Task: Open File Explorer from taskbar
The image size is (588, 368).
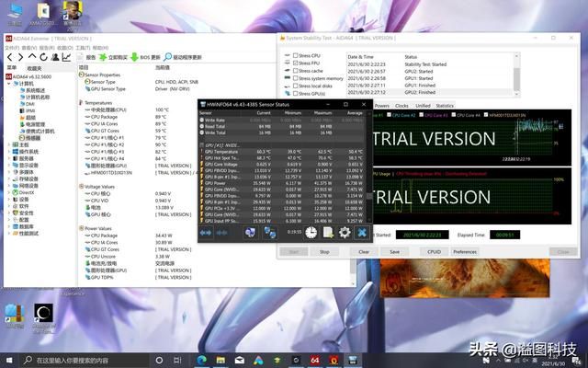Action: [x=220, y=360]
